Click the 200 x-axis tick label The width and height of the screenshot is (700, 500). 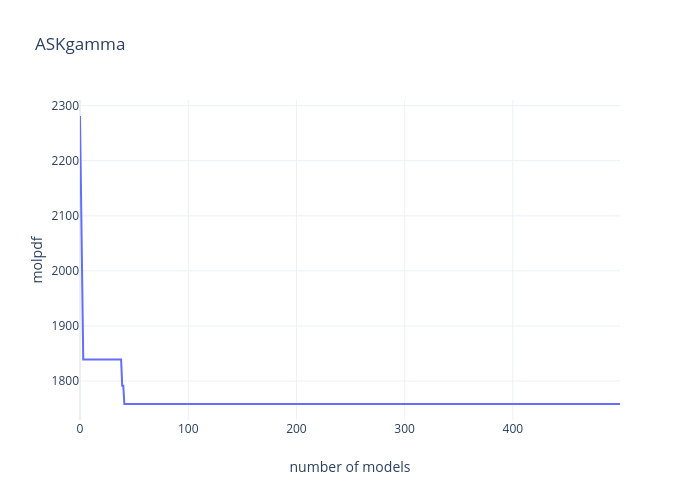coord(296,429)
